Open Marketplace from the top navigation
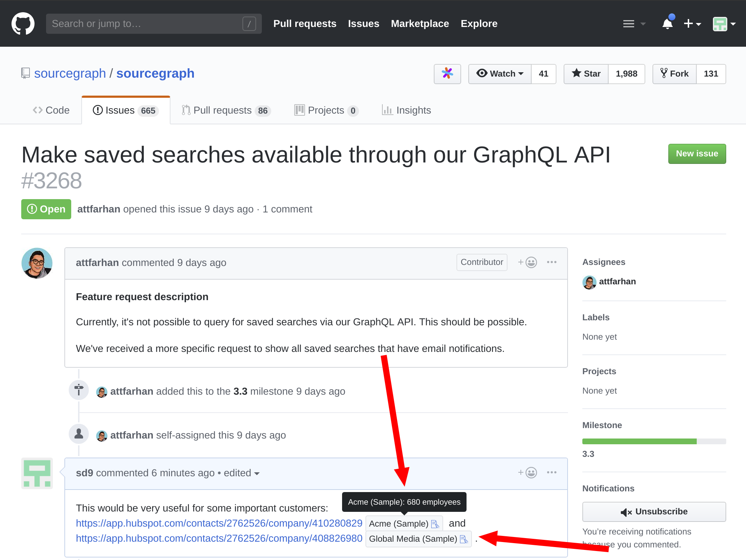 [420, 23]
